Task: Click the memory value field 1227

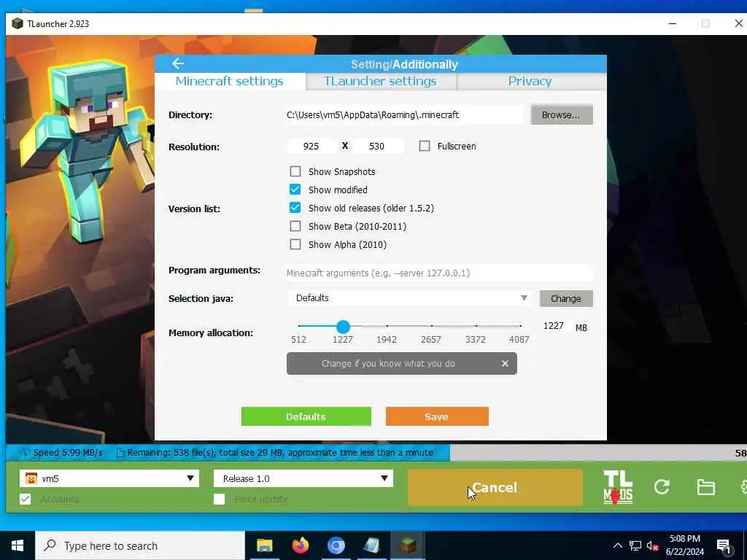Action: [554, 326]
